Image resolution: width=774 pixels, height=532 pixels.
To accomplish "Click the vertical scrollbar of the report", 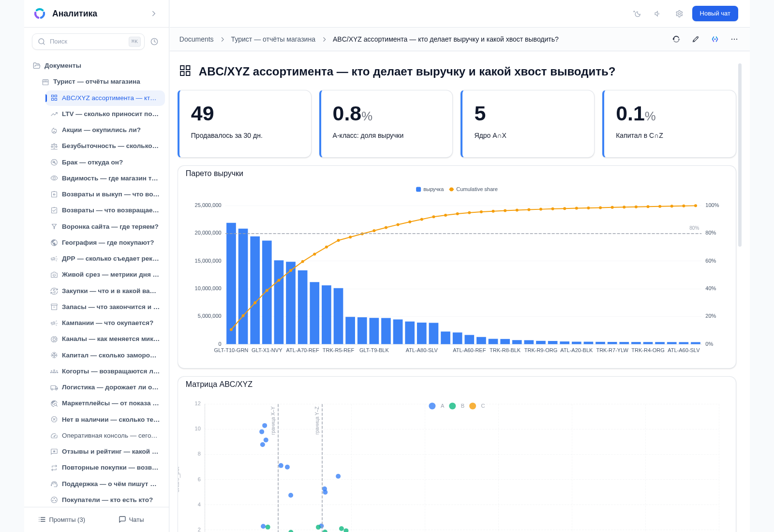I will click(x=740, y=155).
